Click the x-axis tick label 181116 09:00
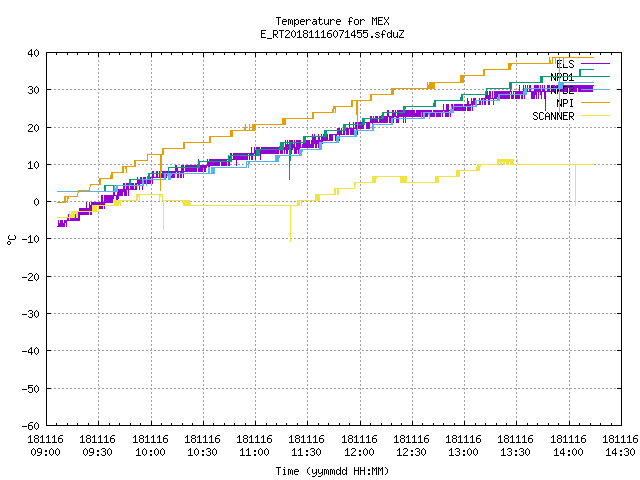640x480 pixels. point(45,446)
